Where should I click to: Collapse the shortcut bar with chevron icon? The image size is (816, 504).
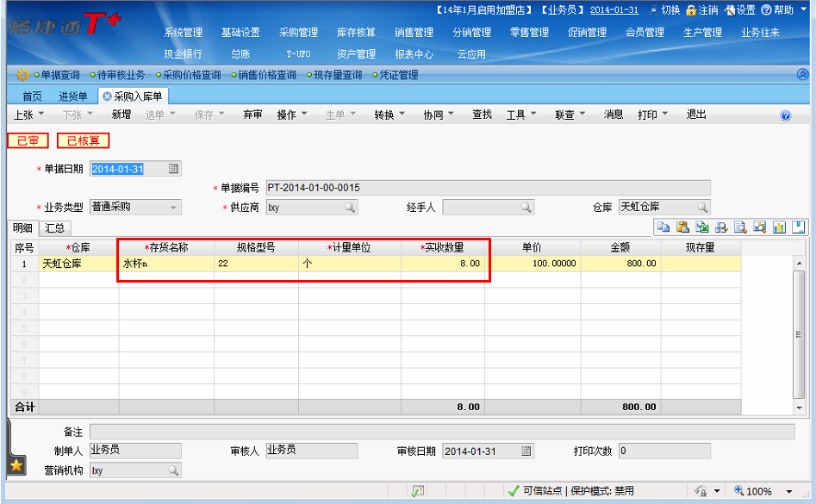802,74
